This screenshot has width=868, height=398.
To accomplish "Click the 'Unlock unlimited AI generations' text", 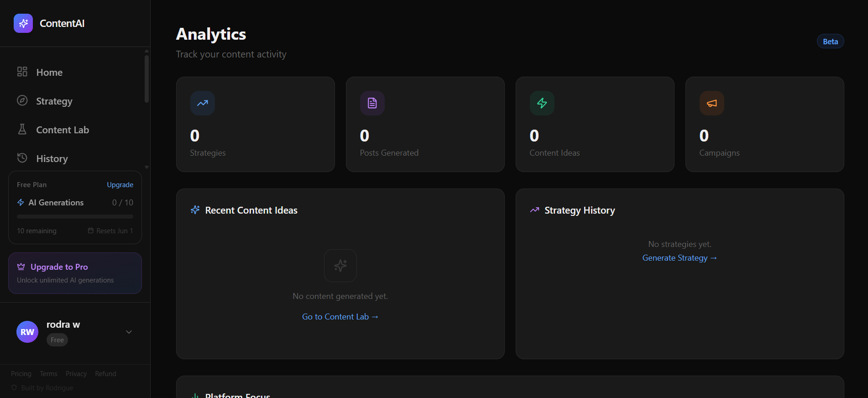I will [65, 280].
